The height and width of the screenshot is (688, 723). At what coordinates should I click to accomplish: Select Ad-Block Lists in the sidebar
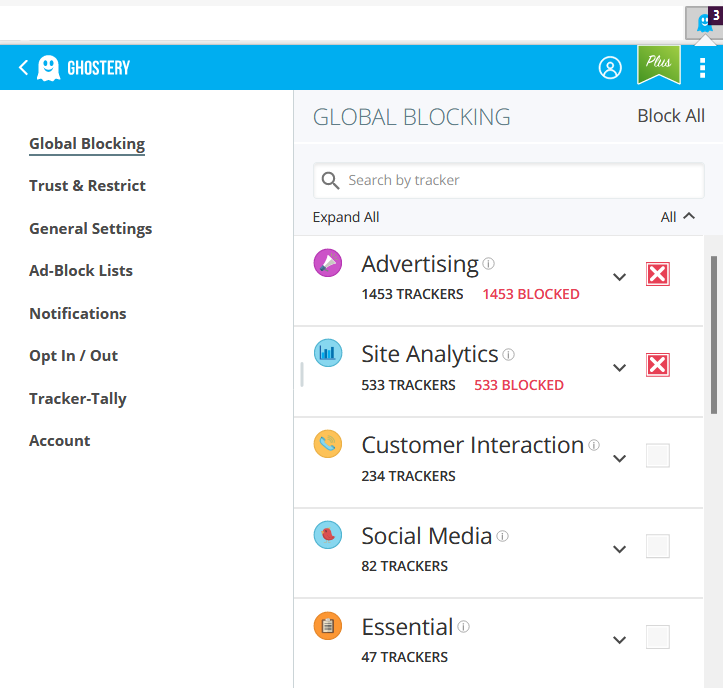pyautogui.click(x=81, y=271)
